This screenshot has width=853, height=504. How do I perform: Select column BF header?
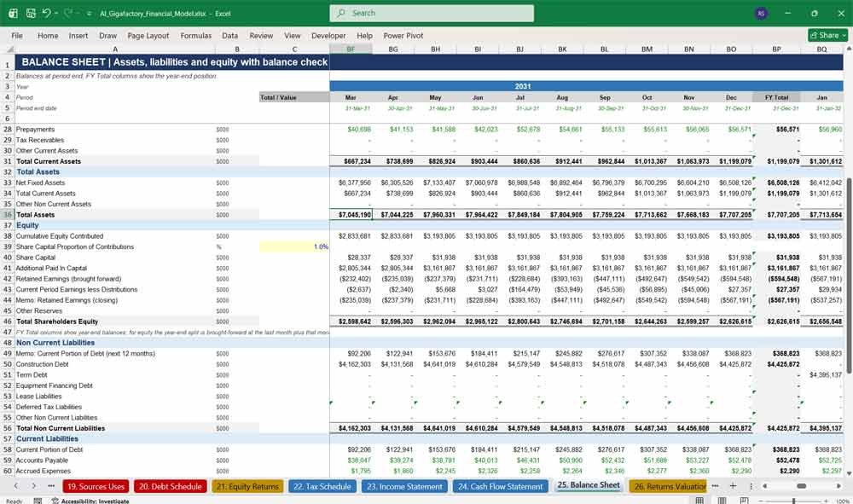[x=351, y=49]
